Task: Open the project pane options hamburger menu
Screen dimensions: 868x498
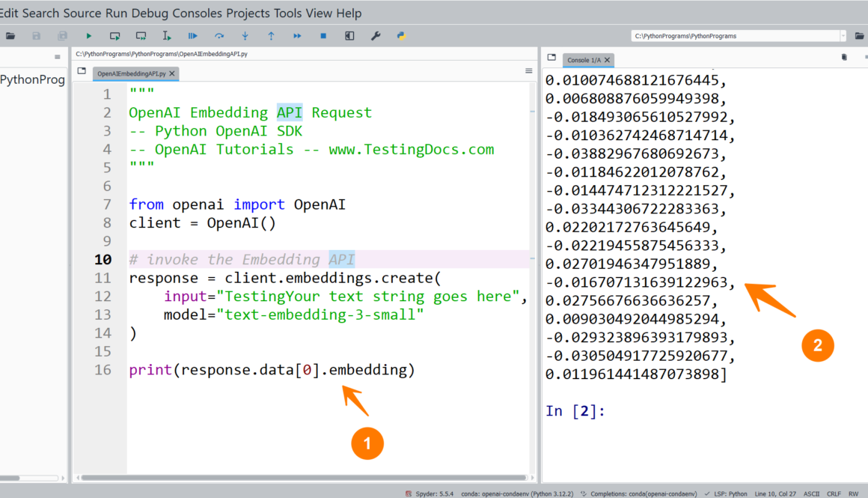Action: click(x=58, y=57)
